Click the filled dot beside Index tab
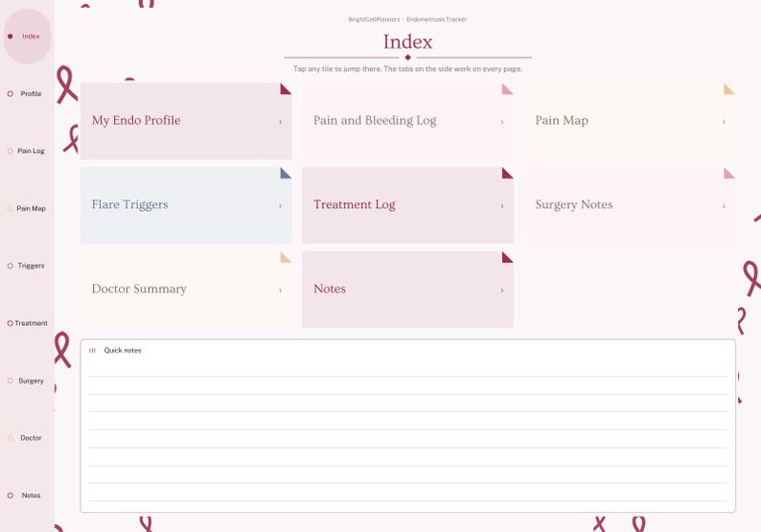This screenshot has height=532, width=761. 11,36
